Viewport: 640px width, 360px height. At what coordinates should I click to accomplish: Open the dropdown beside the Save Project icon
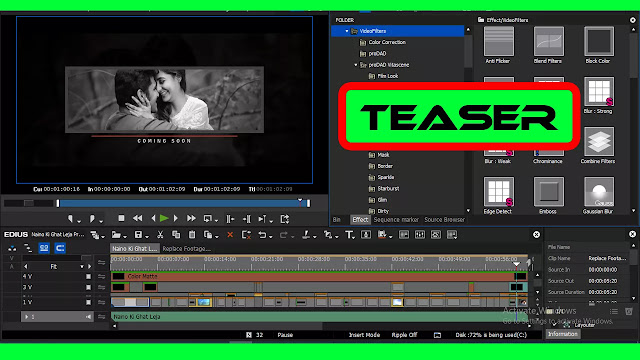pyautogui.click(x=146, y=236)
